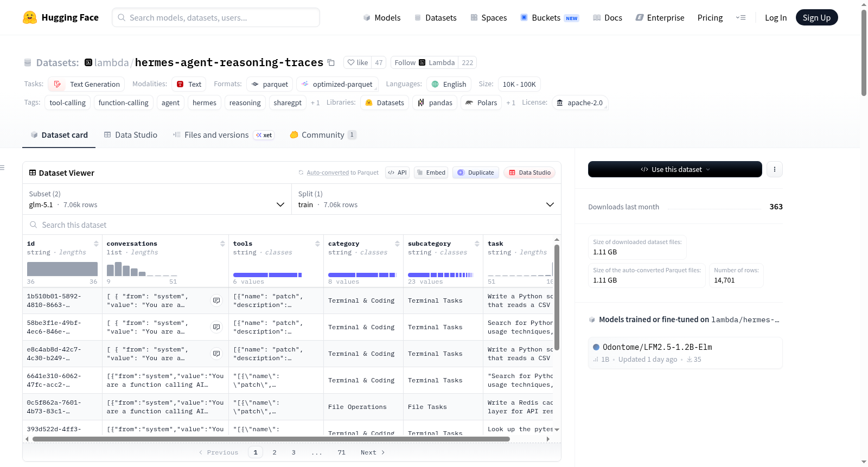Expand the Subset glm-5.1 dropdown

(157, 199)
